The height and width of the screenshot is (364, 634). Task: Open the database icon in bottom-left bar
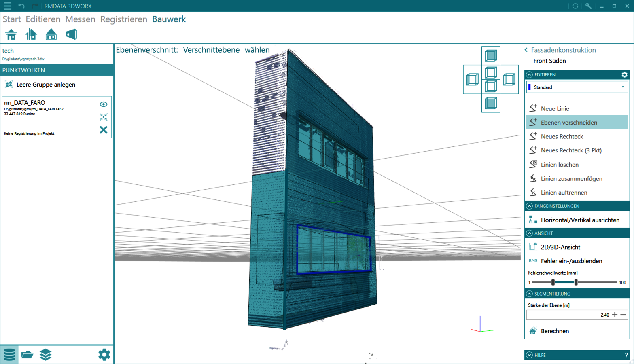tap(9, 355)
